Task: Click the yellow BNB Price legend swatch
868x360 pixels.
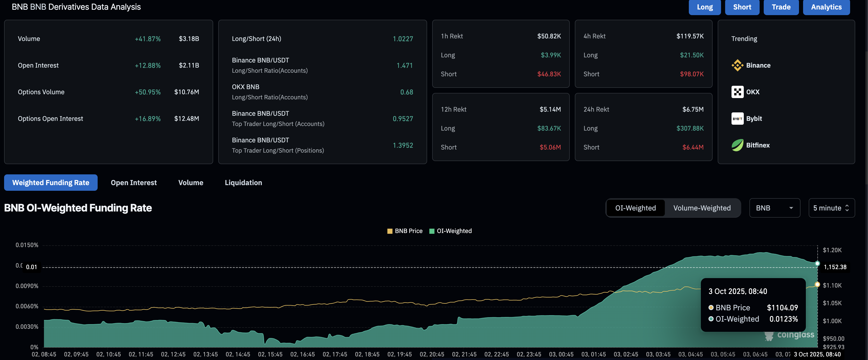Action: (390, 231)
